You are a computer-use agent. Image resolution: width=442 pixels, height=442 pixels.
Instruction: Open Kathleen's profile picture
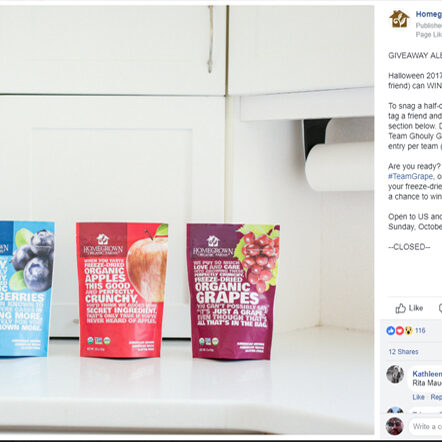point(395,374)
